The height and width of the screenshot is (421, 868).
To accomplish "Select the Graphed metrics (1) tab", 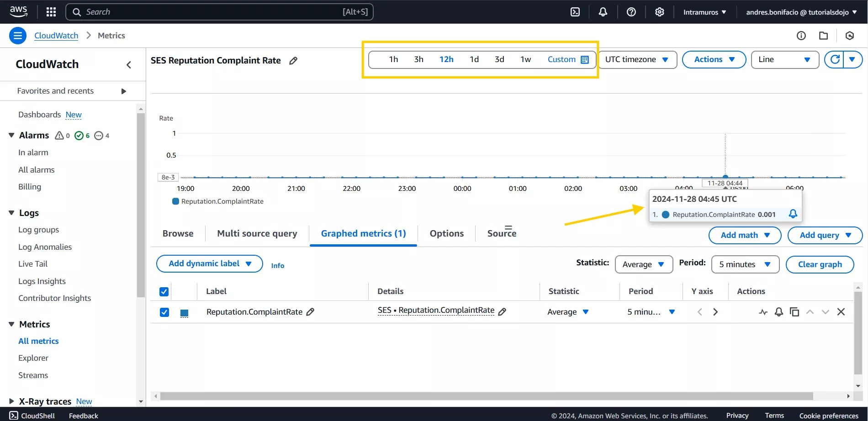I will (x=364, y=233).
